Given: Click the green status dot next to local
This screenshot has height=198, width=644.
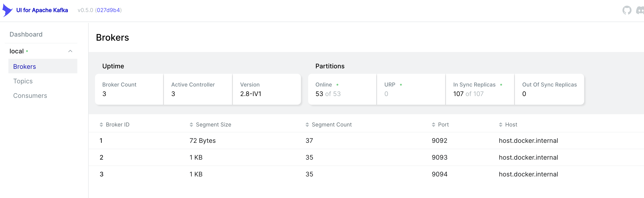Looking at the screenshot, I should pyautogui.click(x=27, y=51).
